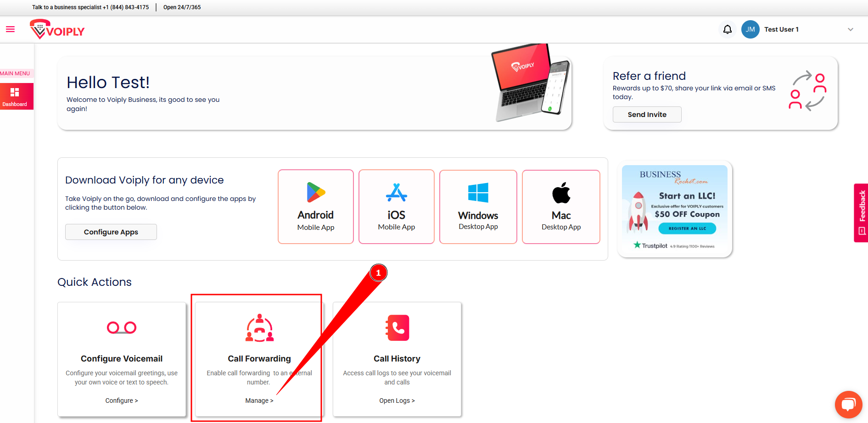Image resolution: width=868 pixels, height=423 pixels.
Task: Click the laptop and phone illustration
Action: (x=532, y=83)
